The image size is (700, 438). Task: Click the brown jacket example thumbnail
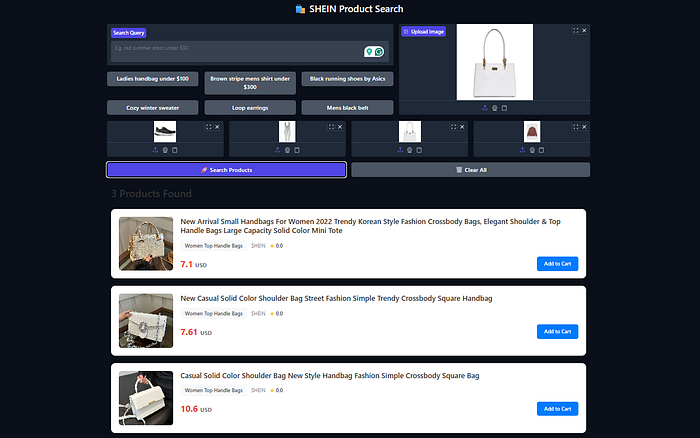coord(532,132)
